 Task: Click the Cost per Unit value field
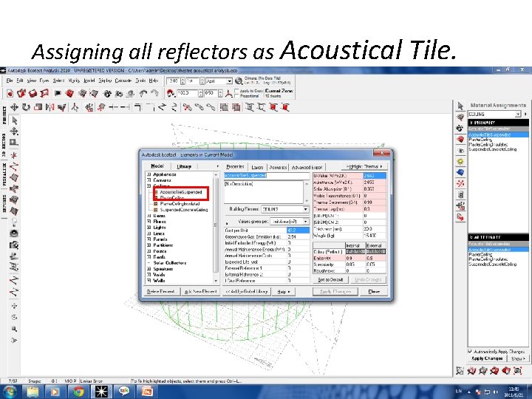pyautogui.click(x=298, y=230)
